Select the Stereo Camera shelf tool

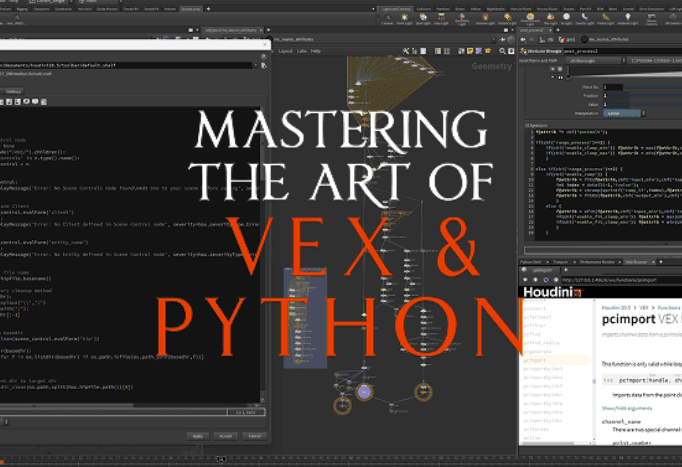click(x=652, y=18)
